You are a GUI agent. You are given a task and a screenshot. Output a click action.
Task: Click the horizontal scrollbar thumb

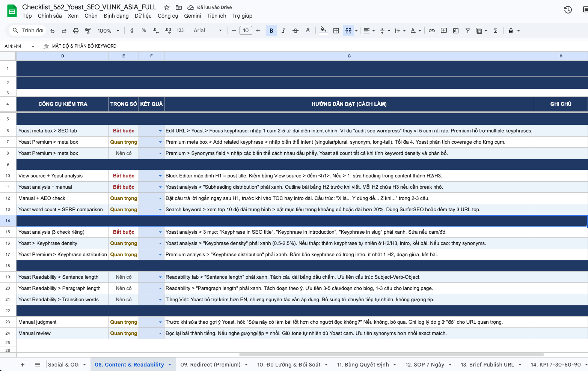[391, 354]
